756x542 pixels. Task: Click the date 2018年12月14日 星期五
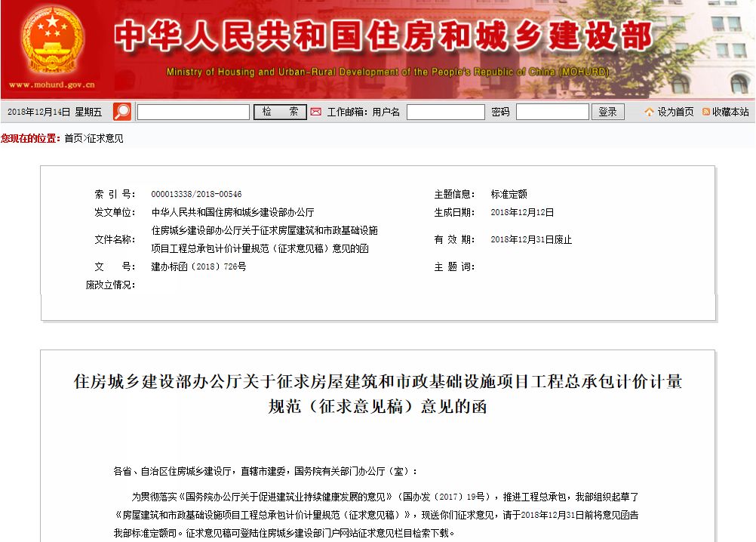pos(54,112)
